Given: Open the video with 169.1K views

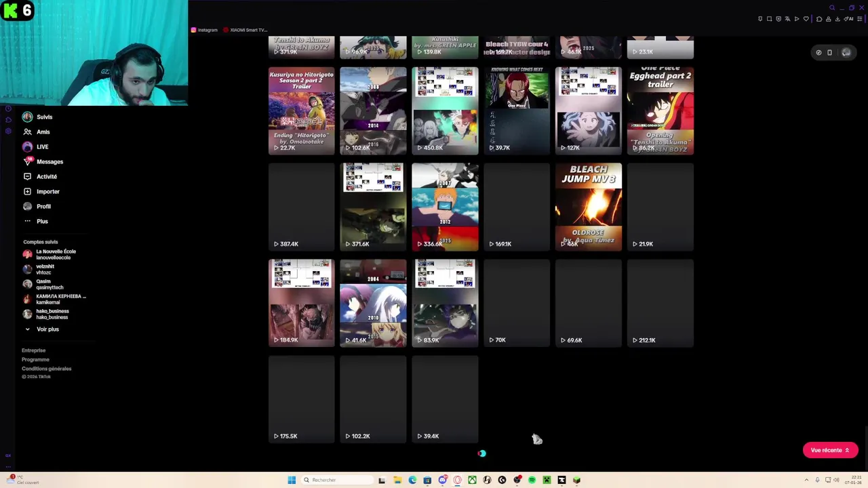Looking at the screenshot, I should [517, 207].
